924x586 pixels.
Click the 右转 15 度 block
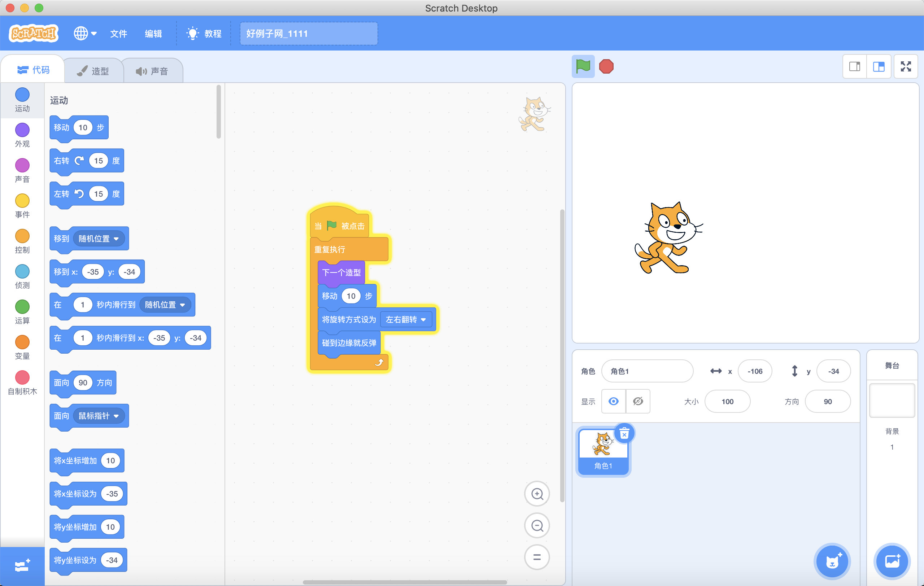click(87, 161)
